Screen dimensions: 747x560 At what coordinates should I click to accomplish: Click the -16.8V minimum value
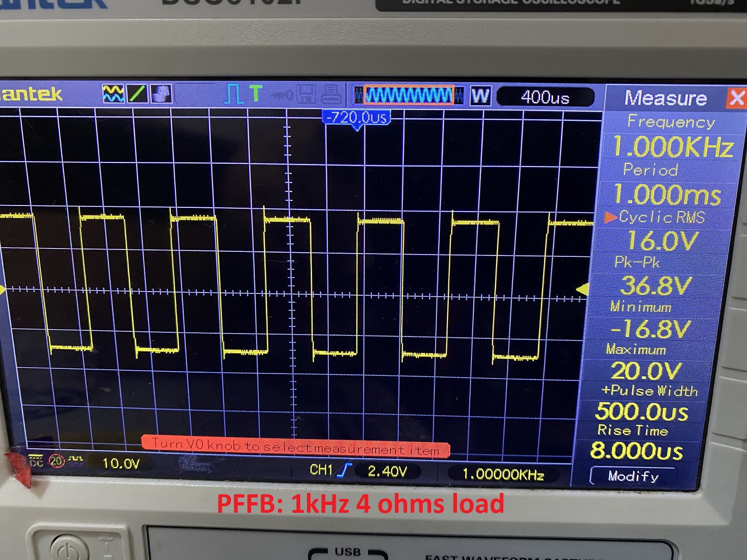point(650,329)
